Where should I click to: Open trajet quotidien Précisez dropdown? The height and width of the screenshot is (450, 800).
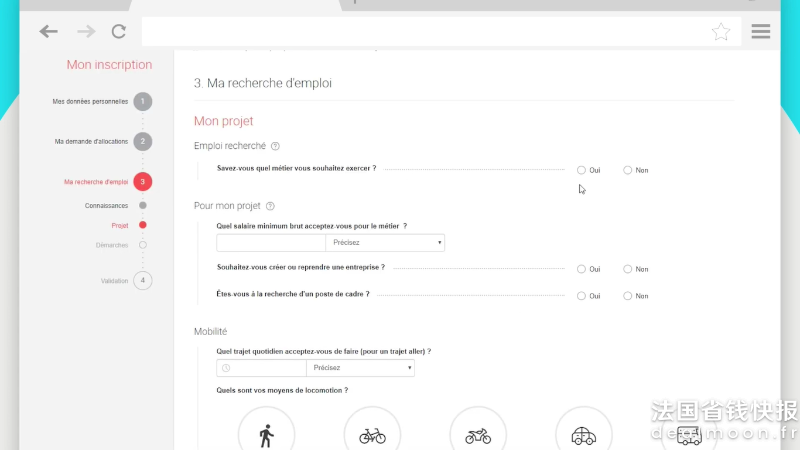360,368
